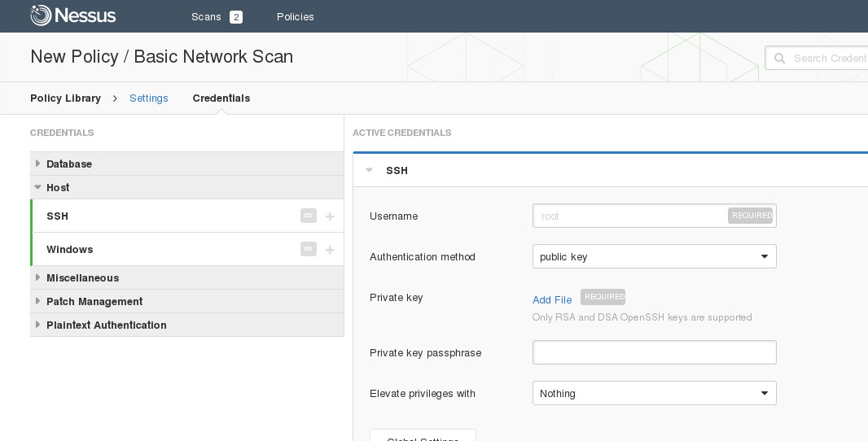Screen dimensions: 868x441
Task: Open the Elevate privileges with dropdown
Action: (654, 393)
